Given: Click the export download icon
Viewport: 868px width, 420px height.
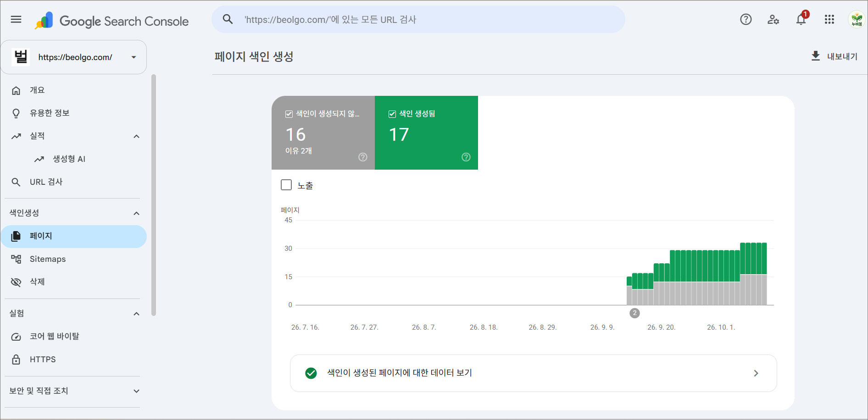Looking at the screenshot, I should tap(815, 56).
